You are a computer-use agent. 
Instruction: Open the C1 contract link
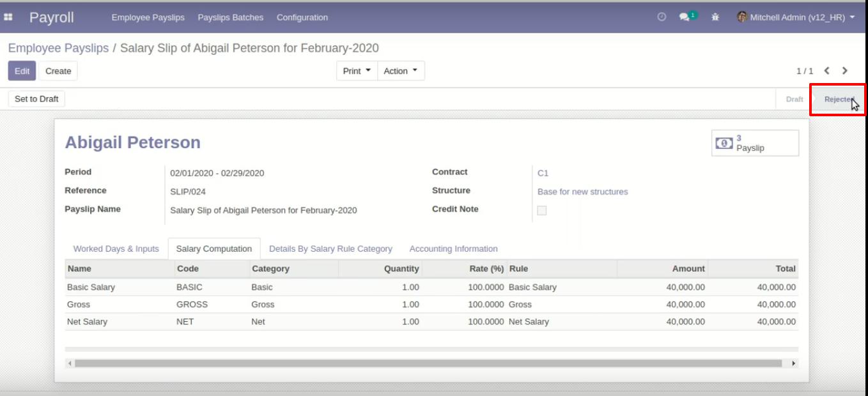pos(543,173)
